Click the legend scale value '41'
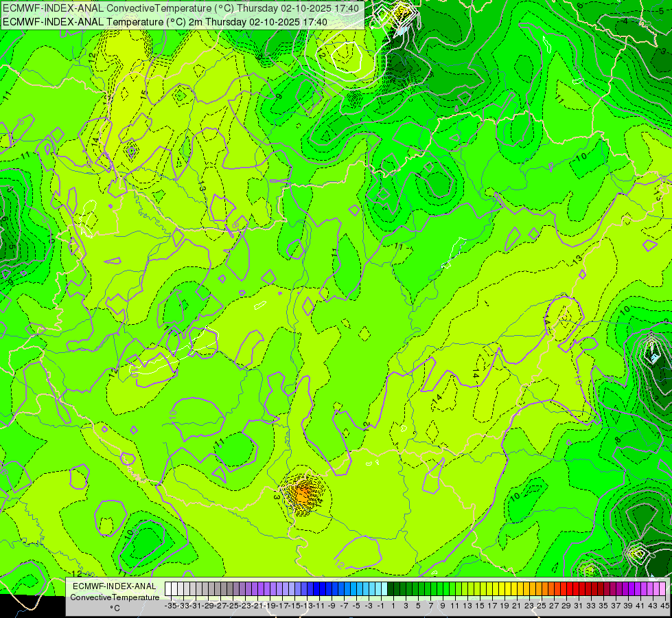Viewport: 672px width, 618px height. (640, 606)
